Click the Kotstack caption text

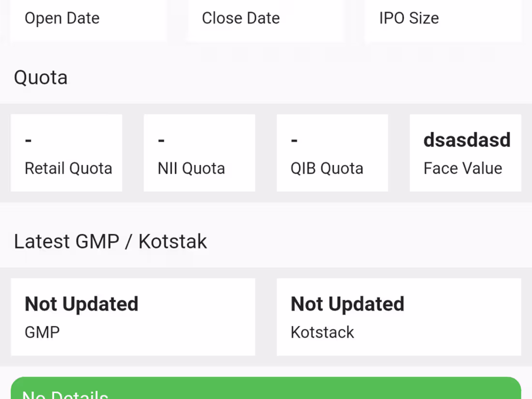tap(322, 332)
